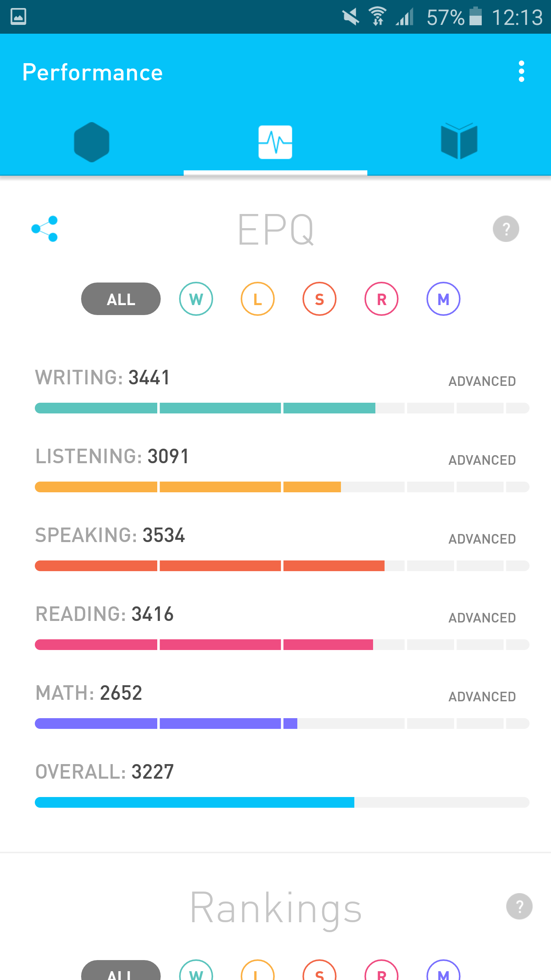The width and height of the screenshot is (551, 980).
Task: Filter EPQ by Listening (L)
Action: (258, 299)
